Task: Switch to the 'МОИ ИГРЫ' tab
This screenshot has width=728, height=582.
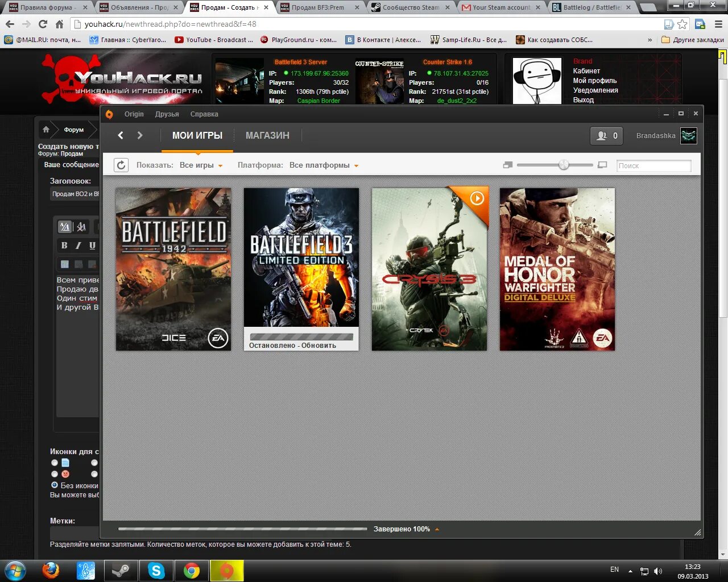Action: [197, 136]
